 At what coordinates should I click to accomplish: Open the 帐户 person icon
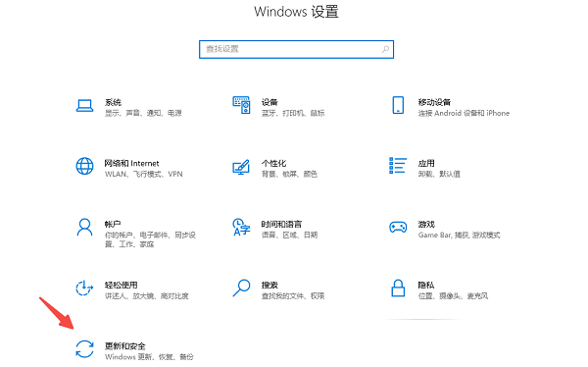click(x=84, y=228)
